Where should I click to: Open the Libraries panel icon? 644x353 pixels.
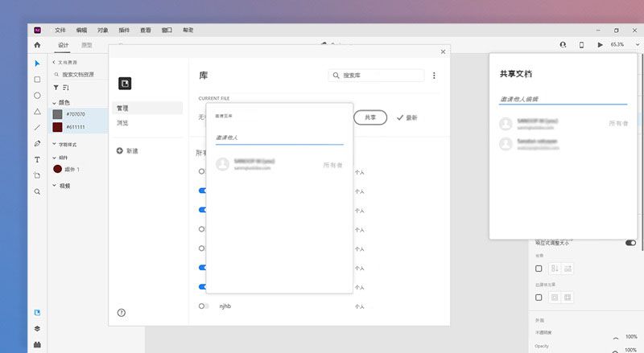pos(37,312)
